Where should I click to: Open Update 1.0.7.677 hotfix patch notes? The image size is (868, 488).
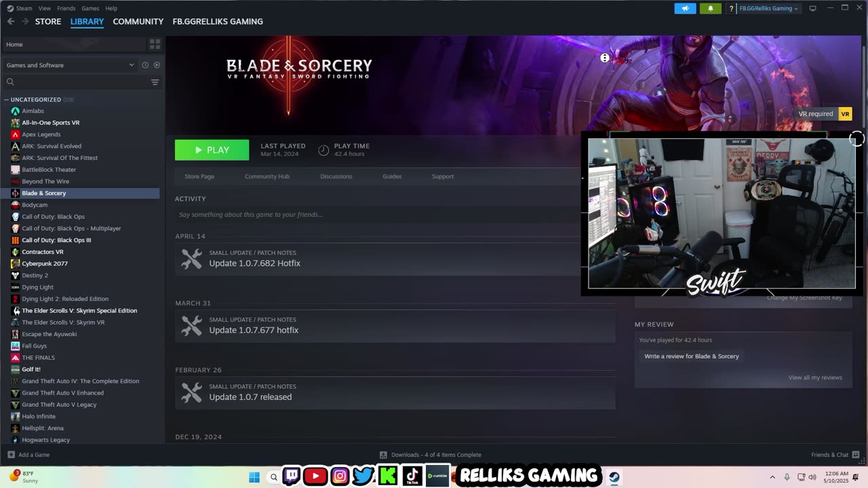tap(395, 326)
